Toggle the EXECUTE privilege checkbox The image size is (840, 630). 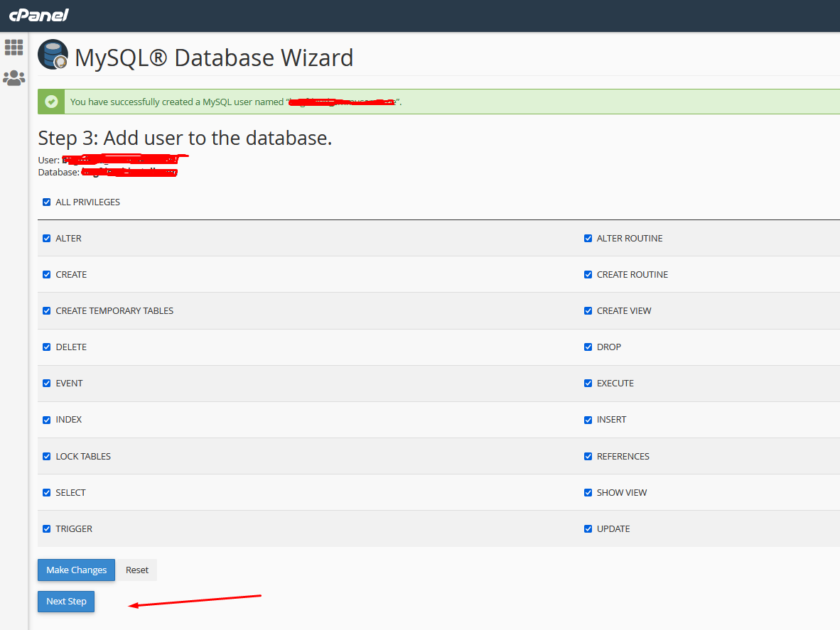click(x=588, y=384)
